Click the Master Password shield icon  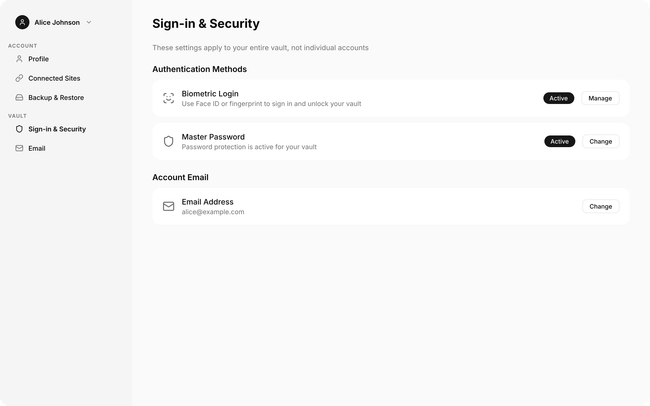168,141
